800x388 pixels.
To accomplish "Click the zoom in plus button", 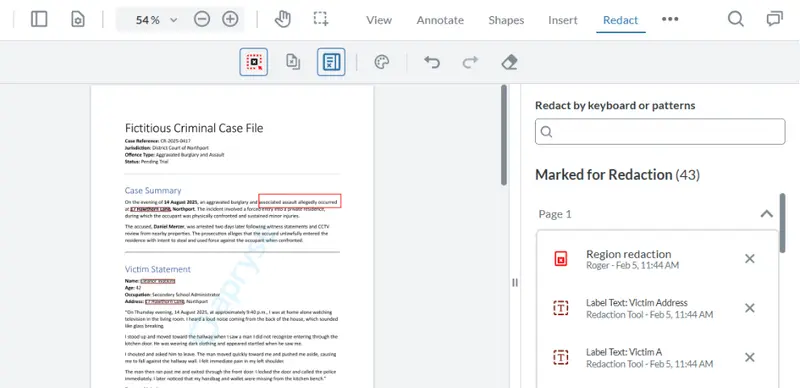I will [x=230, y=19].
